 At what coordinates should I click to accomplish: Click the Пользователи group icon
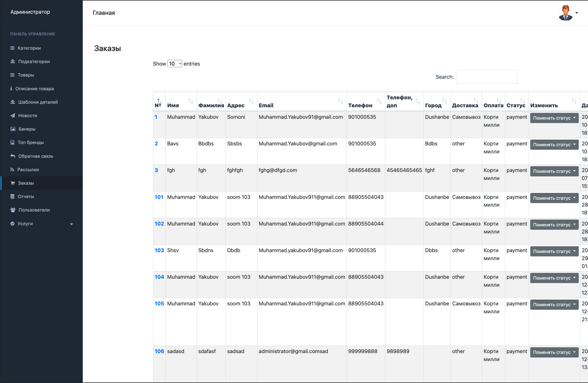13,210
